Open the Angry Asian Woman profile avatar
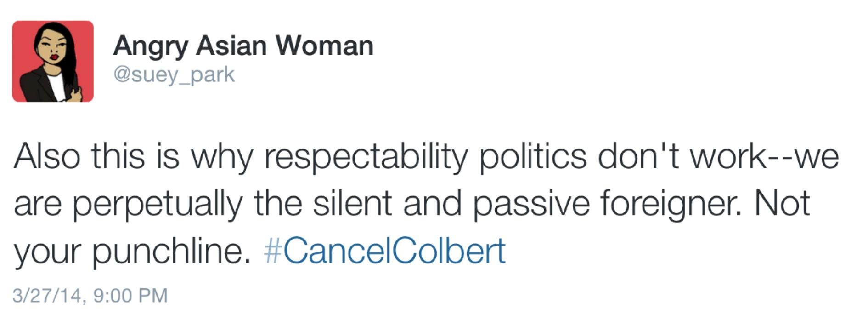Viewport: 868px width, 326px height. (53, 61)
